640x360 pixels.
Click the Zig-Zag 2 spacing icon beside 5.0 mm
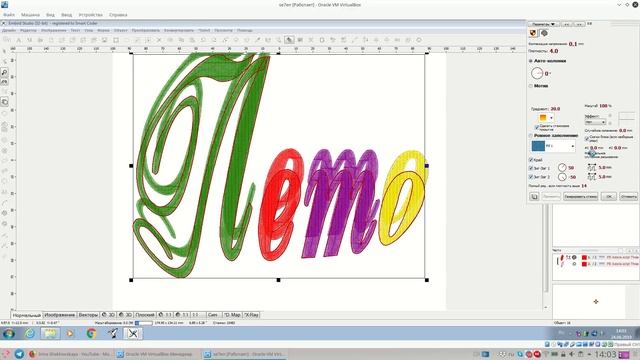[591, 177]
